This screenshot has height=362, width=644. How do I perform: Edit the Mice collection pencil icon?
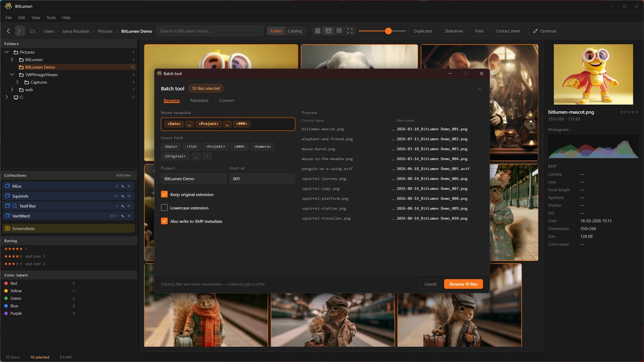123,186
